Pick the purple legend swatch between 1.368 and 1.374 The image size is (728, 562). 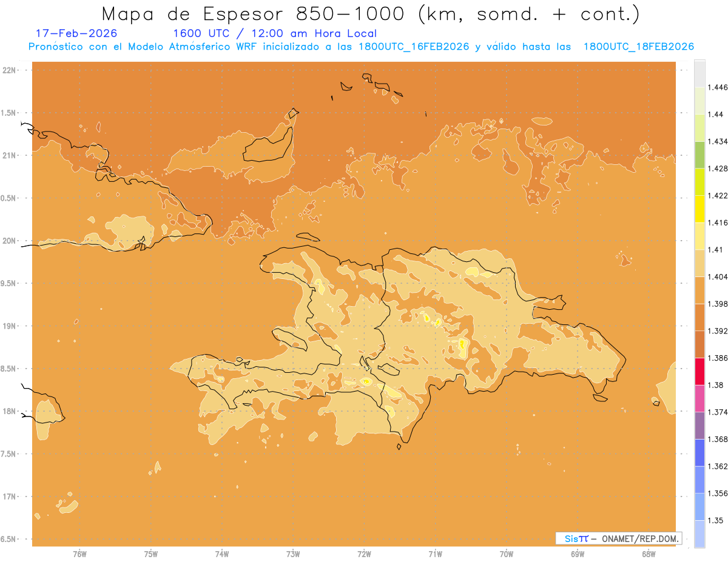[x=699, y=426]
